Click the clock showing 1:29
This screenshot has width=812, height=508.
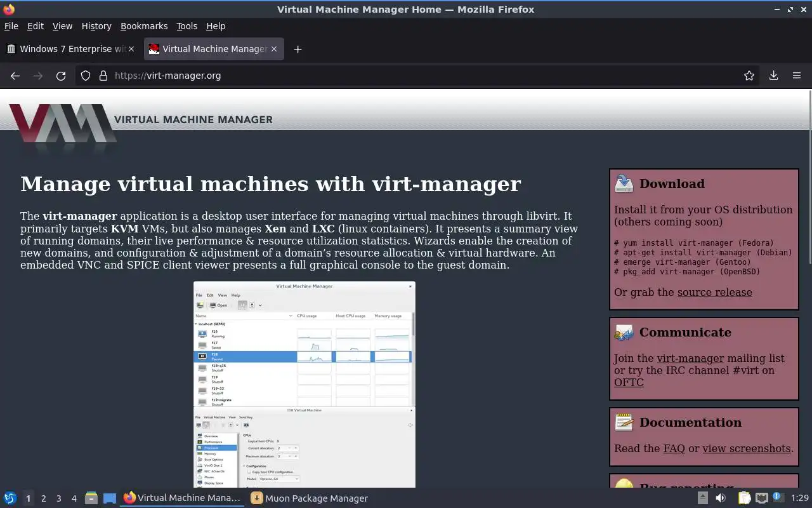[x=800, y=498]
